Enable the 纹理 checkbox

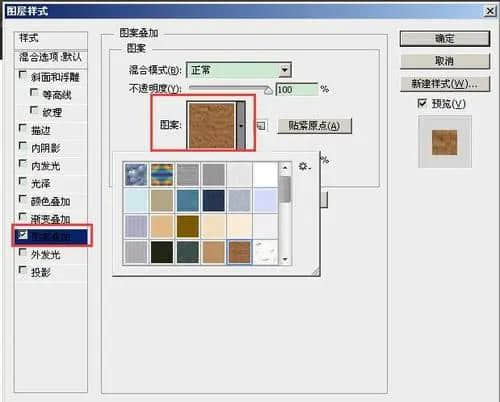point(34,110)
